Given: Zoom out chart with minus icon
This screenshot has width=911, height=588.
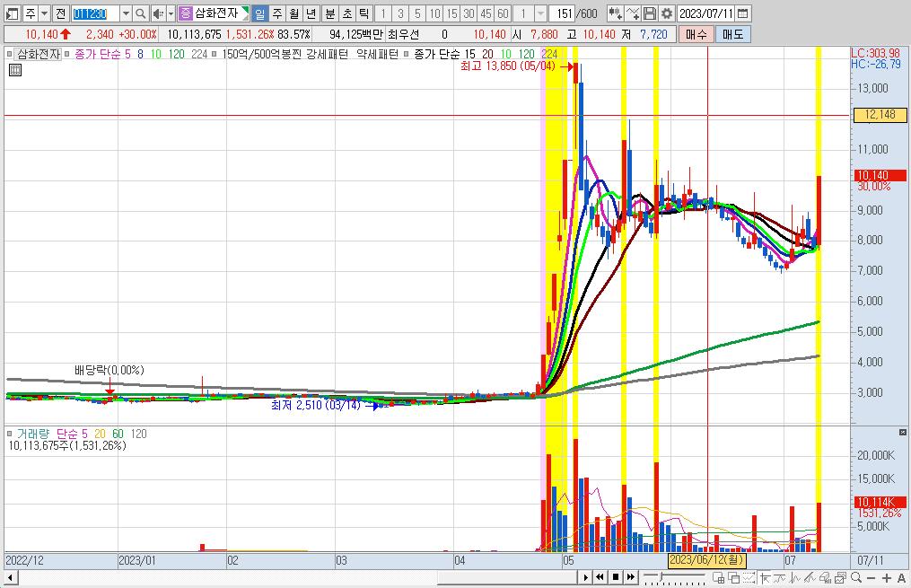Looking at the screenshot, I should click(x=871, y=578).
